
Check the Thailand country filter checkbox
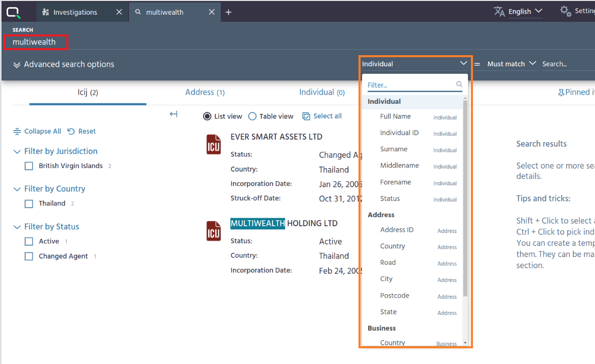[x=29, y=203]
